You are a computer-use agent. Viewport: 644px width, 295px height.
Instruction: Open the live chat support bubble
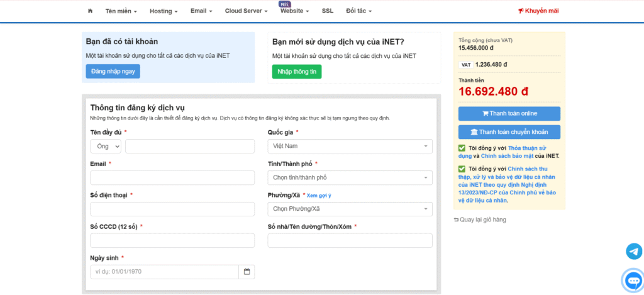[632, 281]
